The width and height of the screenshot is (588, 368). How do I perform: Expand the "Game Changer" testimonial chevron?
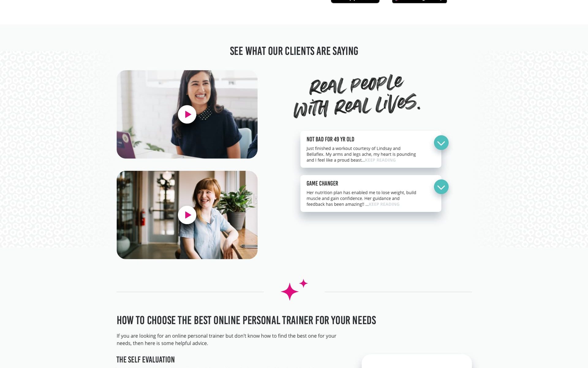click(441, 187)
